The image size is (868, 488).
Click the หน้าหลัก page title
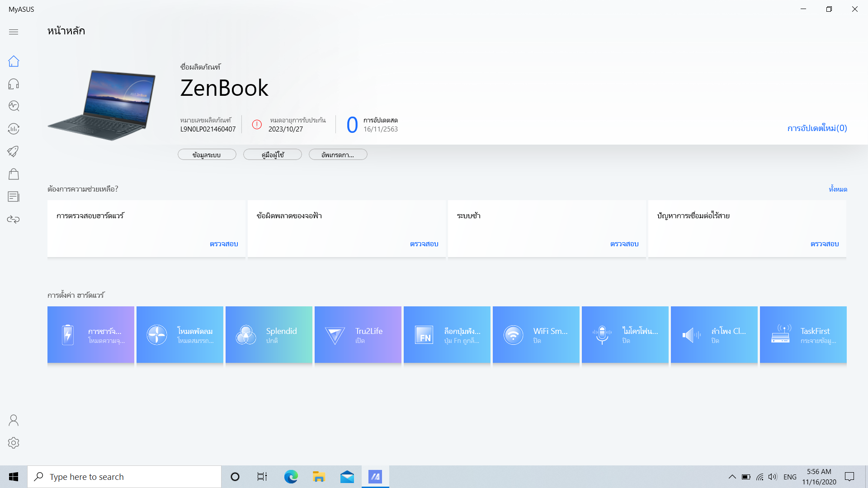coord(66,31)
